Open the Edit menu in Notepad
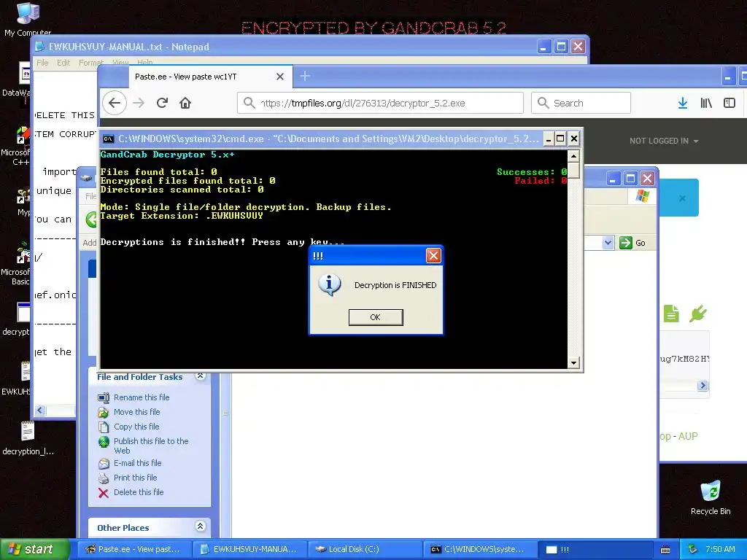The height and width of the screenshot is (560, 747). pos(63,63)
